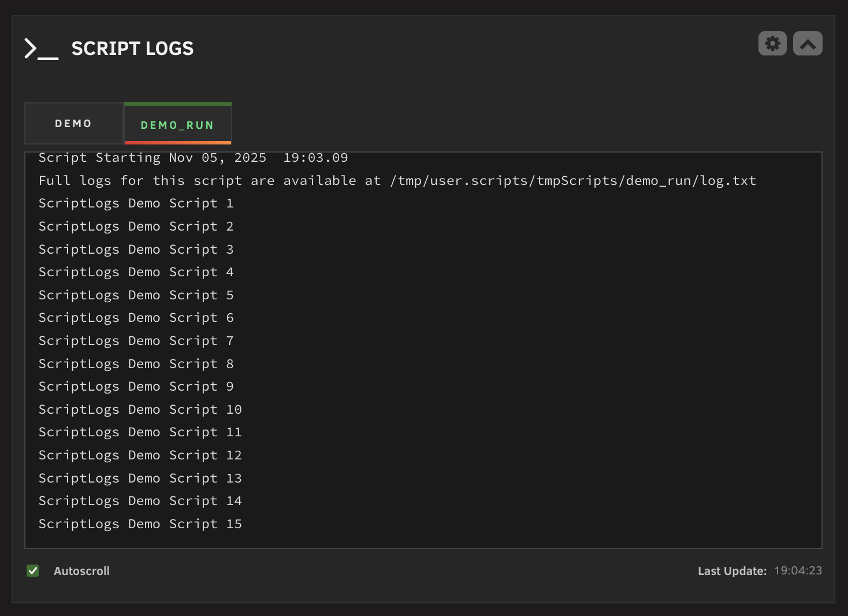
Task: Uncheck the Autoscroll checkbox
Action: [x=33, y=571]
